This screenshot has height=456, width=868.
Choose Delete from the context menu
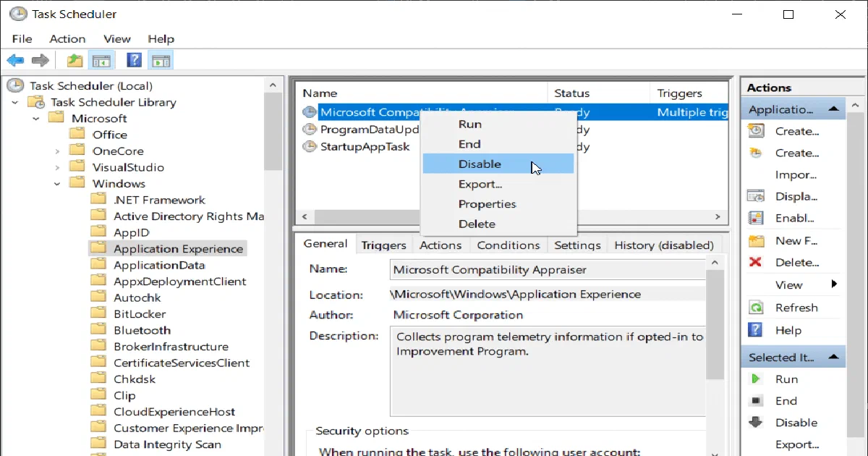498,224
